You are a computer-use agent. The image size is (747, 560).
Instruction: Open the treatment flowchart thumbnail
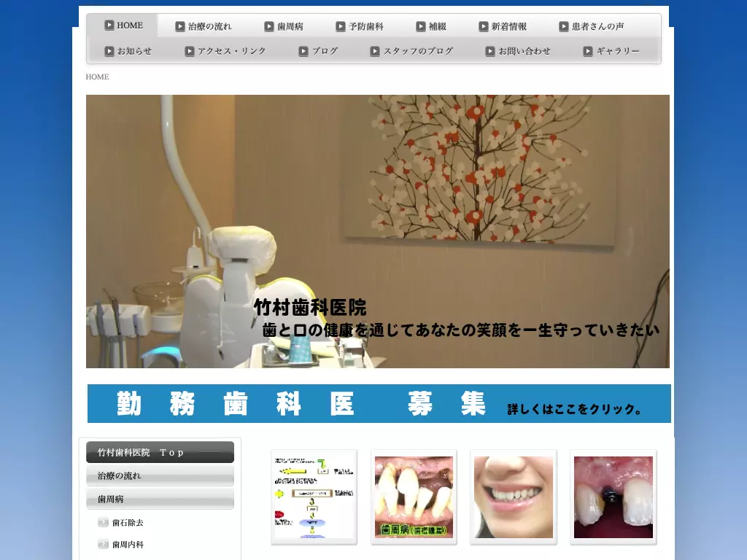314,497
